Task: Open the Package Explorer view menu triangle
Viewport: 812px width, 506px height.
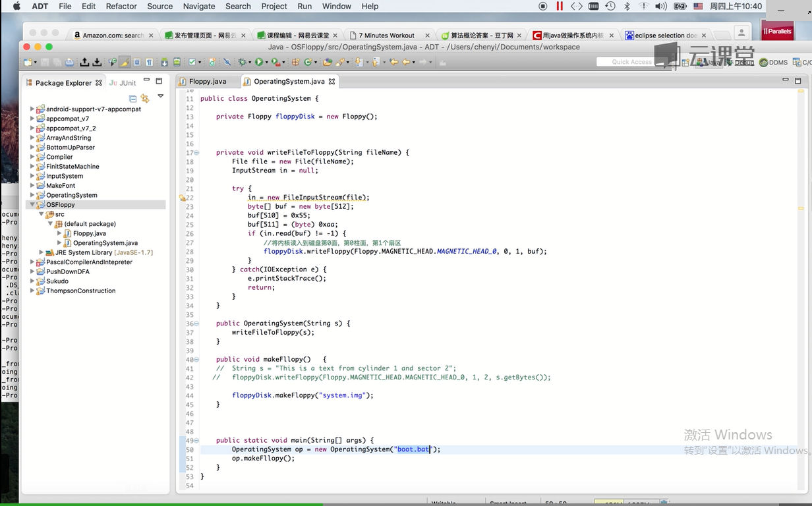Action: pyautogui.click(x=160, y=96)
